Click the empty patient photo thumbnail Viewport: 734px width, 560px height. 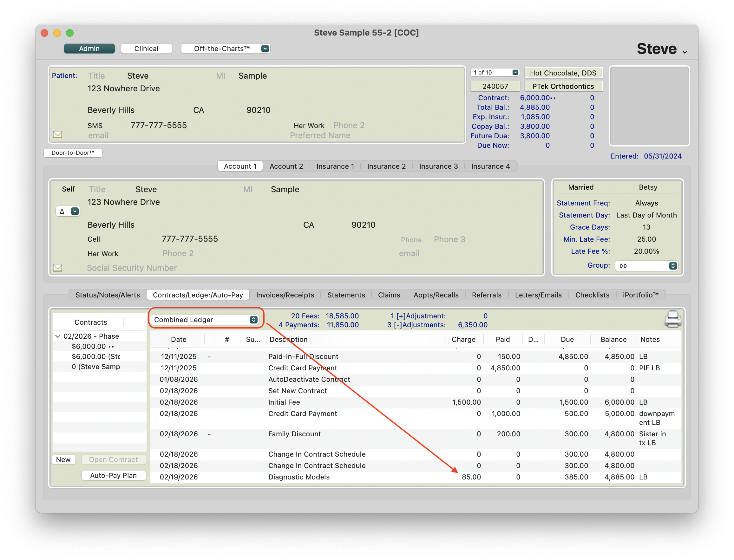[649, 106]
